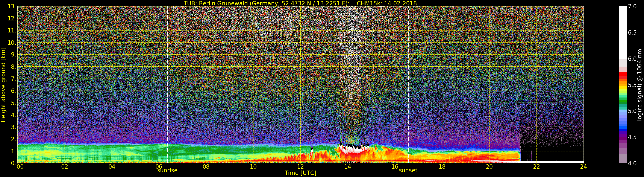Click the x-axis tick label '06'
644x177 pixels.
[159, 167]
